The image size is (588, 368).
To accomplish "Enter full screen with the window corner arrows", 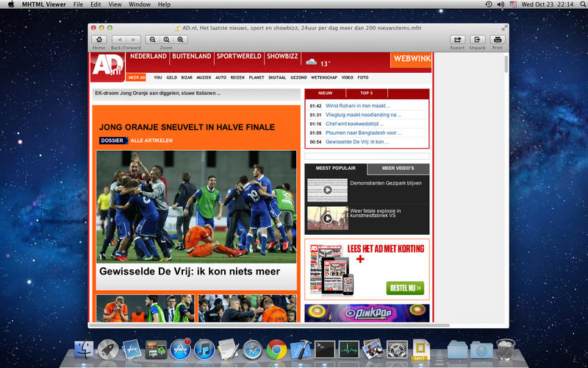I will (x=504, y=28).
